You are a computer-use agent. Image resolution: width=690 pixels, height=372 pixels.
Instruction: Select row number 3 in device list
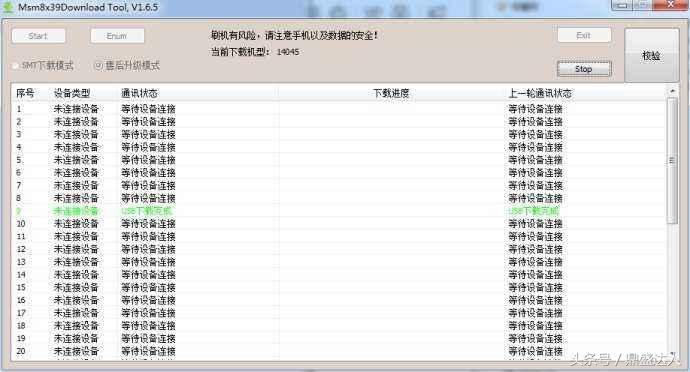click(x=338, y=134)
